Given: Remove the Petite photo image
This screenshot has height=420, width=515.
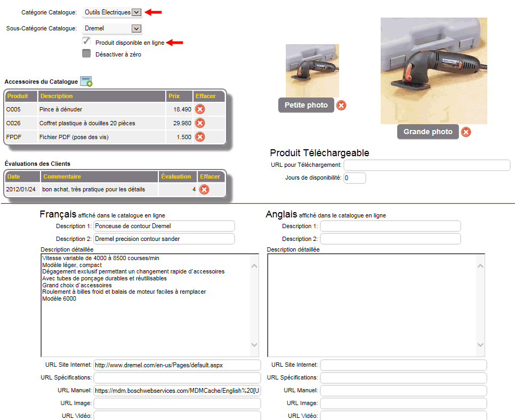Looking at the screenshot, I should (x=341, y=106).
